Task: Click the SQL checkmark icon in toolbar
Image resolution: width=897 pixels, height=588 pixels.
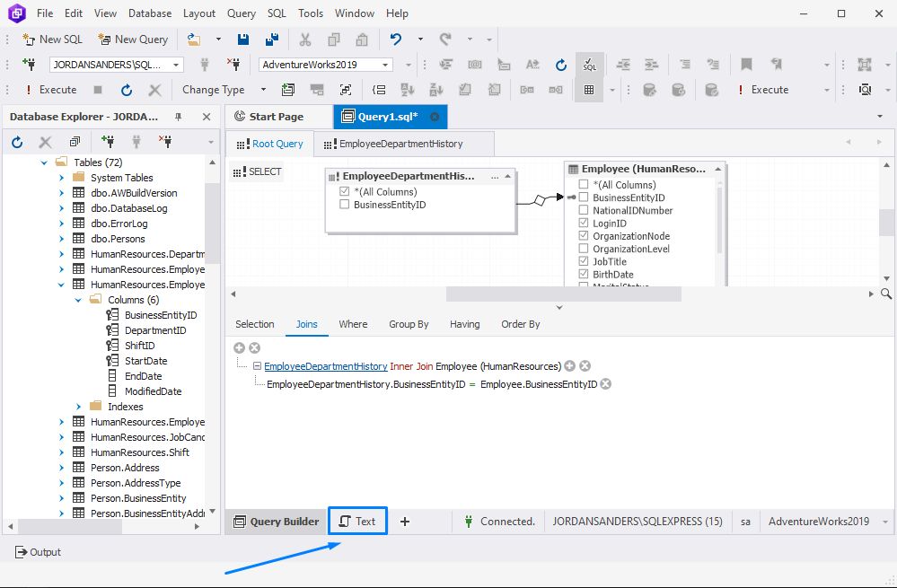Action: pyautogui.click(x=589, y=65)
